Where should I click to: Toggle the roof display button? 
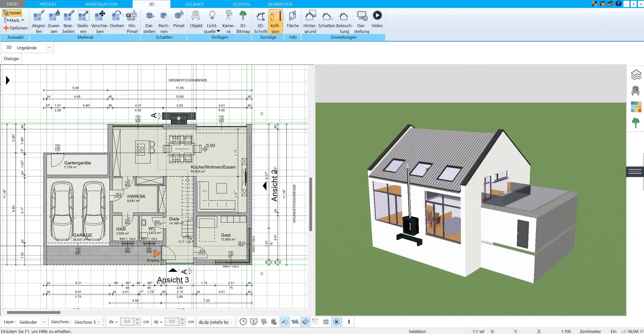[x=285, y=322]
